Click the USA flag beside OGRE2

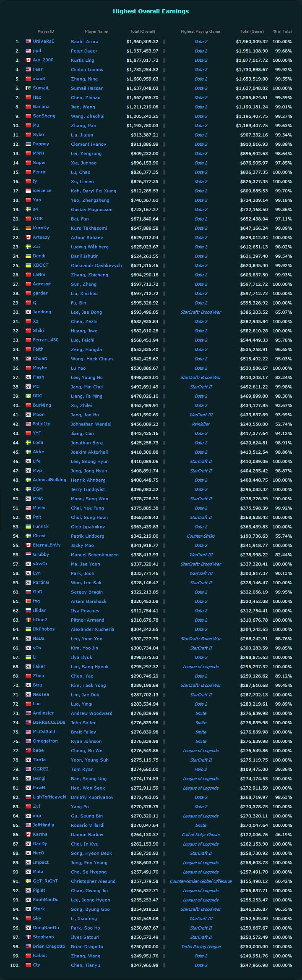click(29, 769)
